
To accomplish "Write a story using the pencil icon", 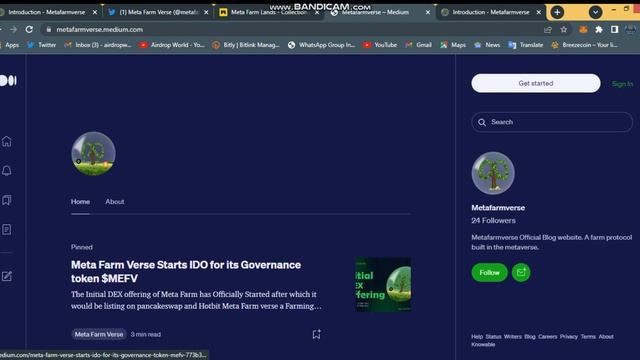I will pos(7,276).
